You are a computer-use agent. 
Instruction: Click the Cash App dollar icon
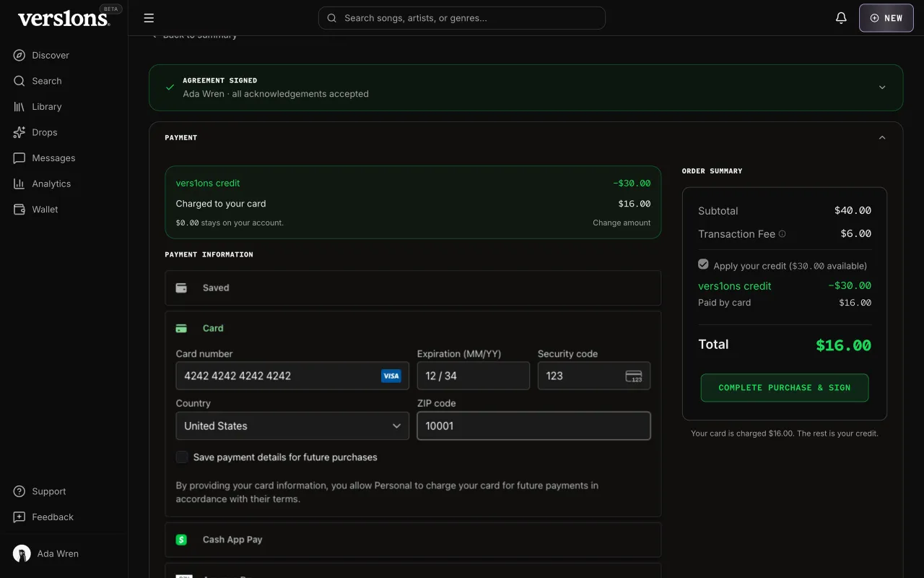click(182, 540)
